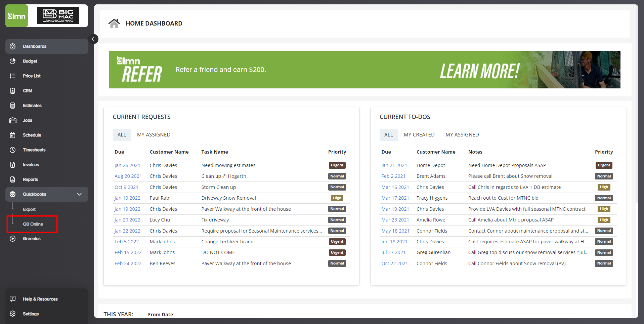The image size is (644, 324).
Task: Click LEARN MORE on the refer banner
Action: coord(479,70)
